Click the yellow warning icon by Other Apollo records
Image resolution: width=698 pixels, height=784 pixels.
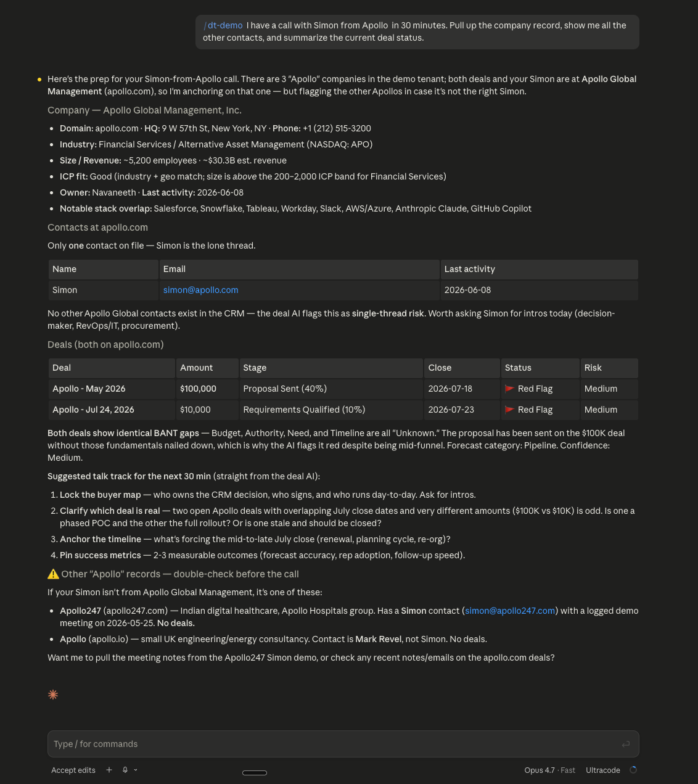(53, 574)
